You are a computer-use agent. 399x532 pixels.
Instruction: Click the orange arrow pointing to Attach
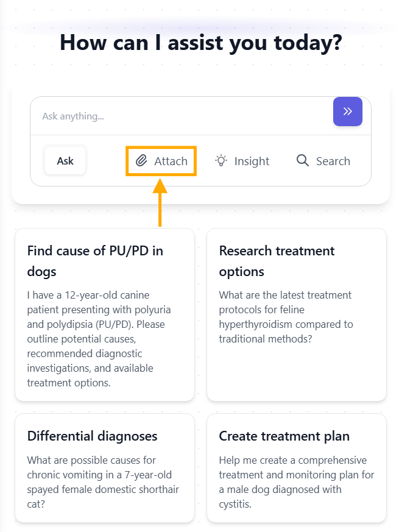160,203
